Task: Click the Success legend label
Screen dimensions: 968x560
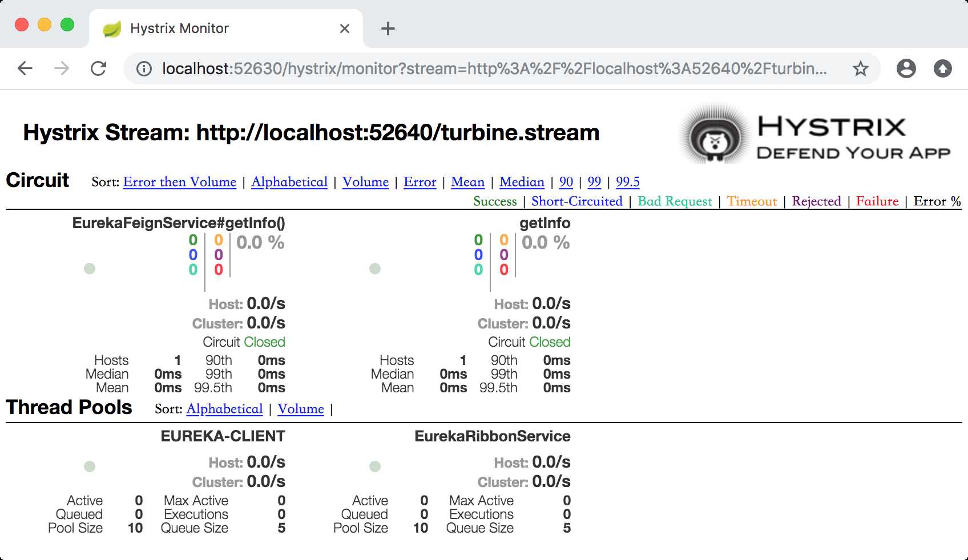Action: [x=495, y=201]
